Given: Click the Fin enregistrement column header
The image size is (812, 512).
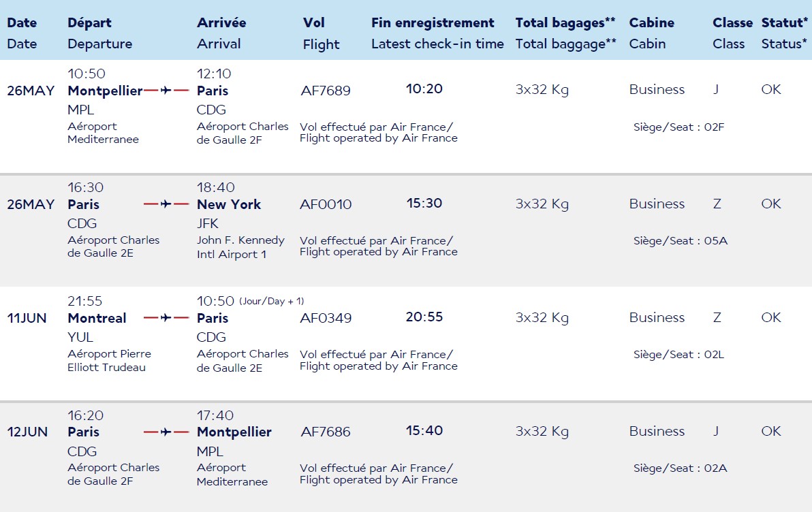Looking at the screenshot, I should (433, 22).
